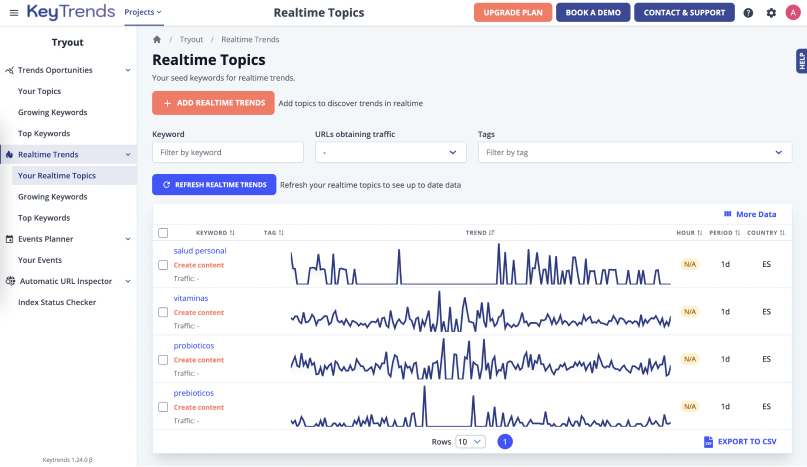The image size is (807, 467).
Task: Toggle the select-all rows checkbox
Action: [163, 233]
